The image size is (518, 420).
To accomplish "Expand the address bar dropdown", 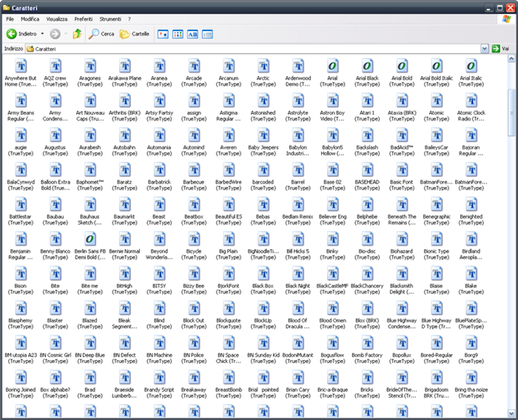I will coord(484,49).
